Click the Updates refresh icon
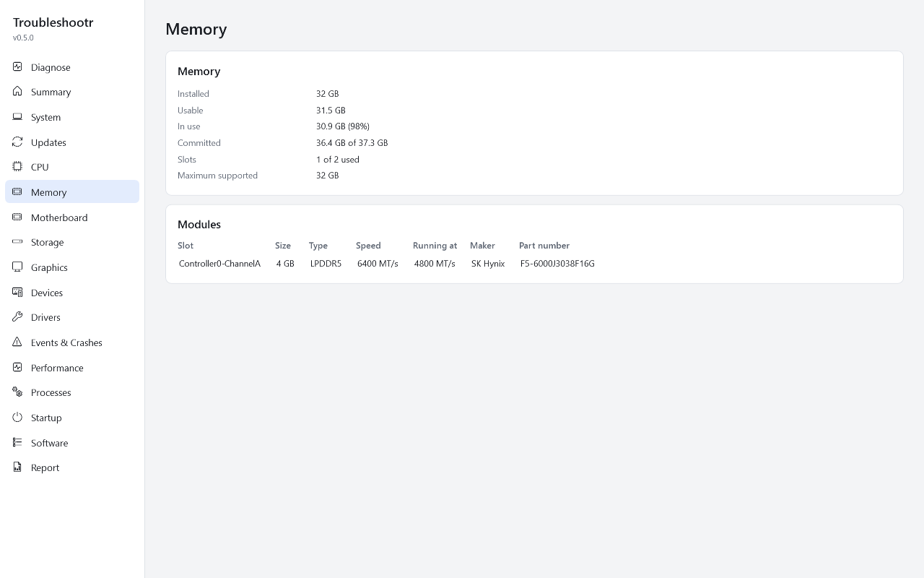Viewport: 924px width, 578px height. pos(17,142)
